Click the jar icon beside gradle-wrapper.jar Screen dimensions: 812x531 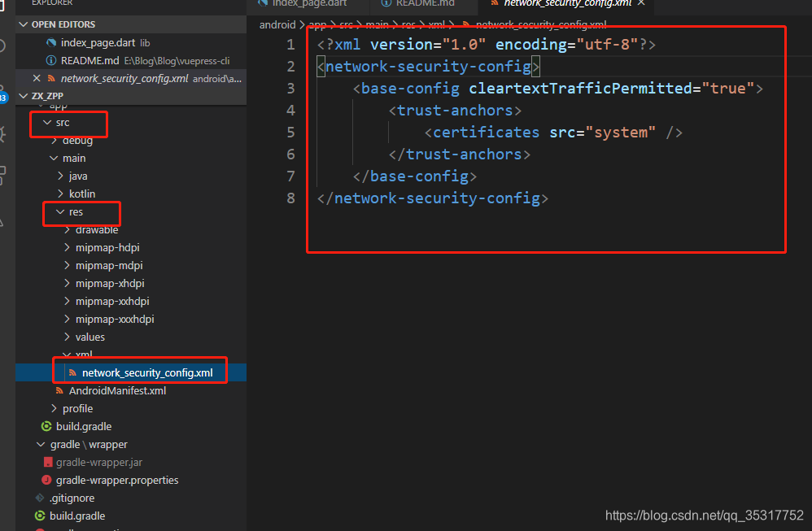48,462
